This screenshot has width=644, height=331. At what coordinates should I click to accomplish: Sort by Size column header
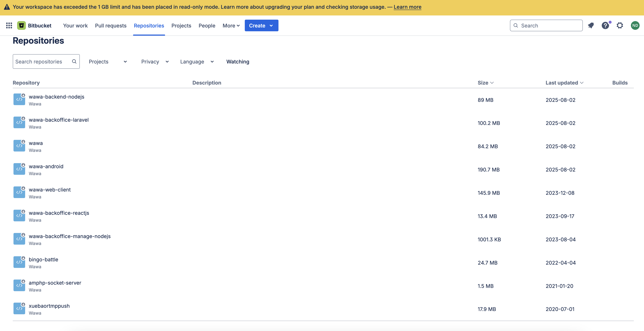486,83
